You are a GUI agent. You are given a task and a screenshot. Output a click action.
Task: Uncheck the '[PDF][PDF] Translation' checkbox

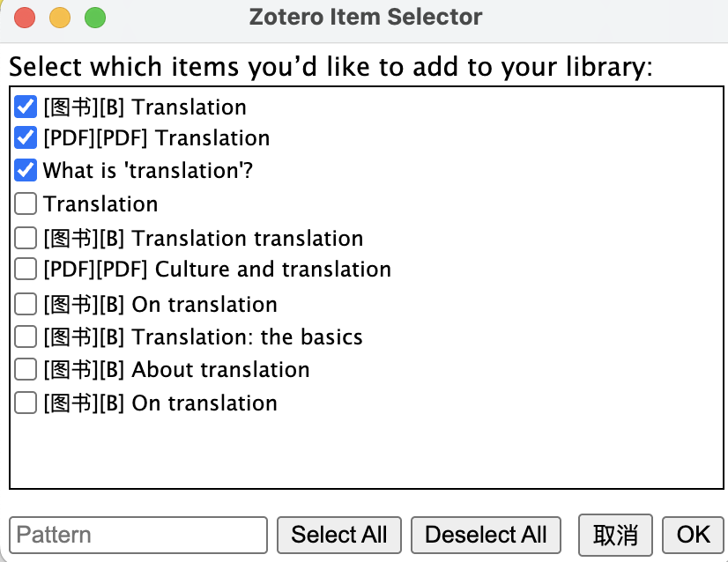coord(26,138)
